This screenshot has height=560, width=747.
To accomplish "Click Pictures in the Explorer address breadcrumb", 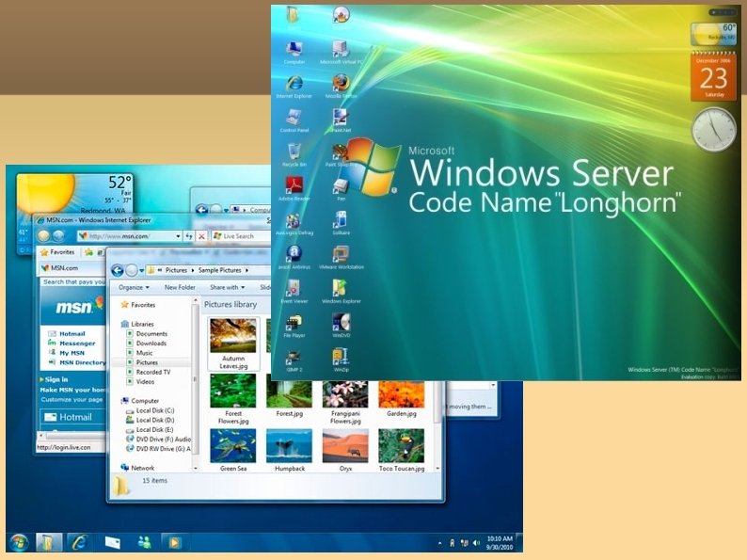I will click(x=176, y=270).
